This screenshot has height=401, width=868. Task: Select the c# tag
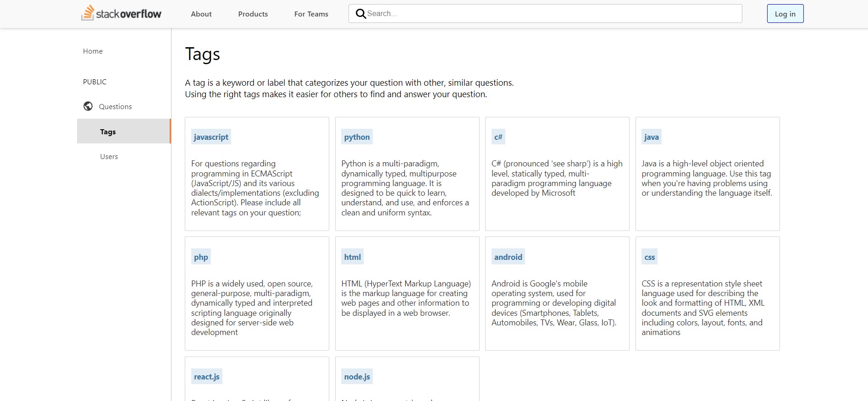pyautogui.click(x=498, y=137)
